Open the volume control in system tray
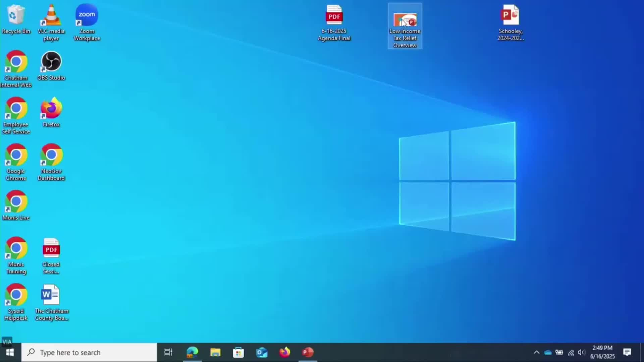This screenshot has height=362, width=644. click(x=582, y=352)
